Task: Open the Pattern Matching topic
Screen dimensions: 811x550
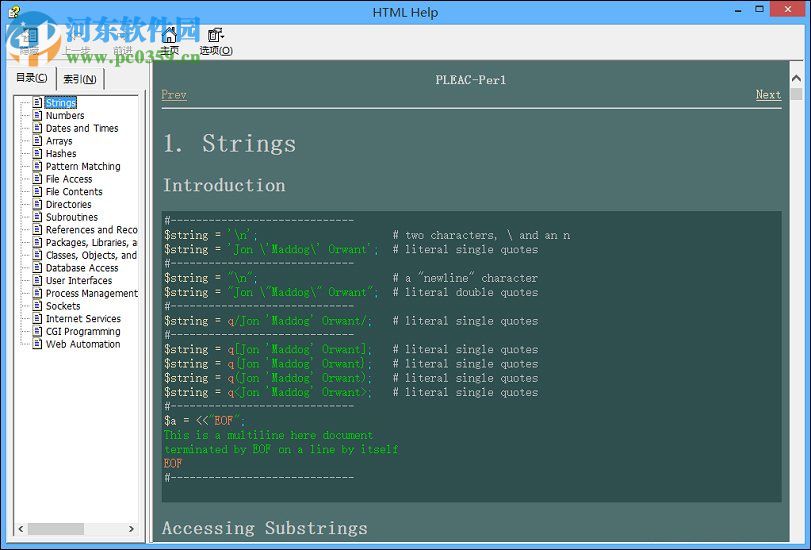Action: (83, 166)
